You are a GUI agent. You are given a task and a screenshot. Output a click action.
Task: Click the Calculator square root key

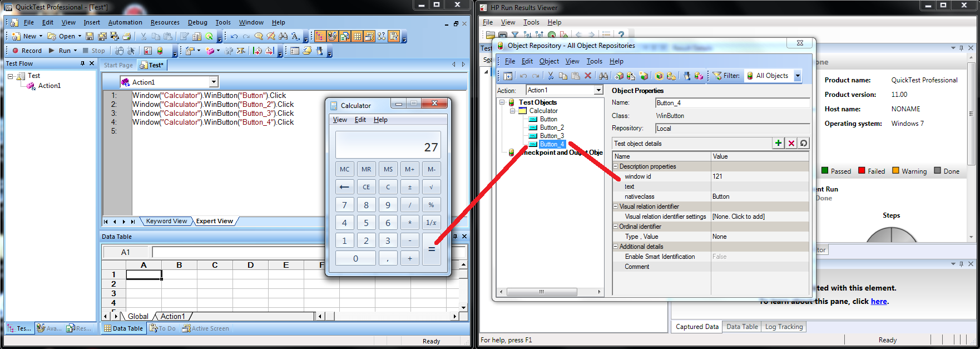point(431,187)
